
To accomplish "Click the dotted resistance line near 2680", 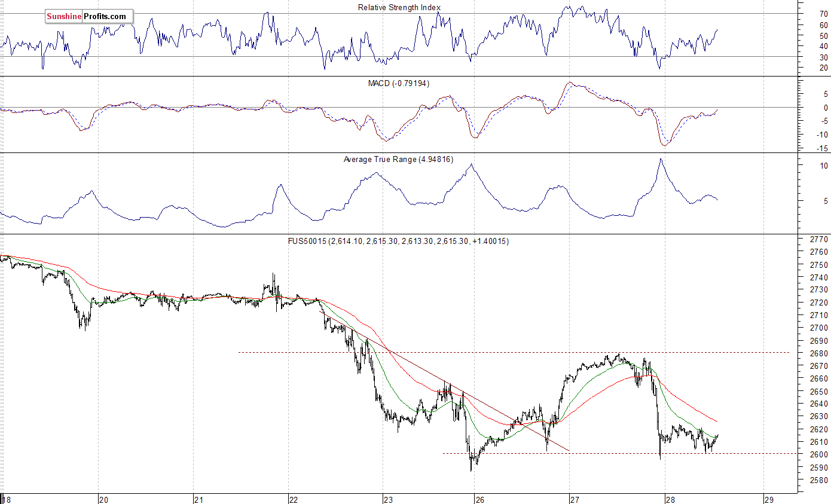I will 514,352.
